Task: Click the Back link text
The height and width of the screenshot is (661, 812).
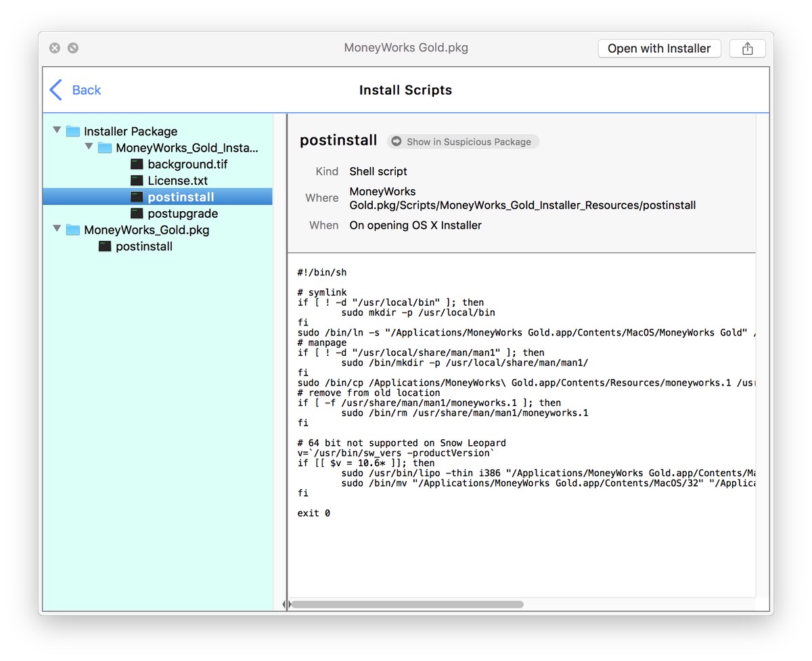Action: click(87, 90)
